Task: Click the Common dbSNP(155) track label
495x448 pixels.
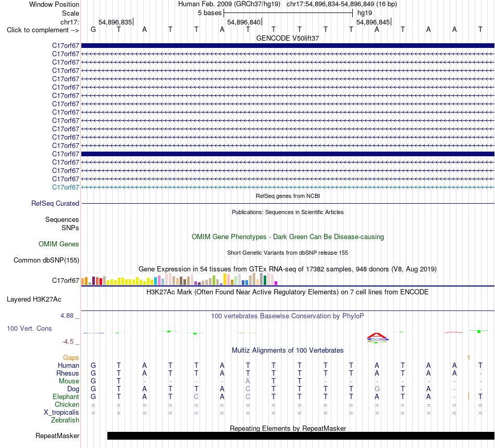Action: (x=46, y=260)
